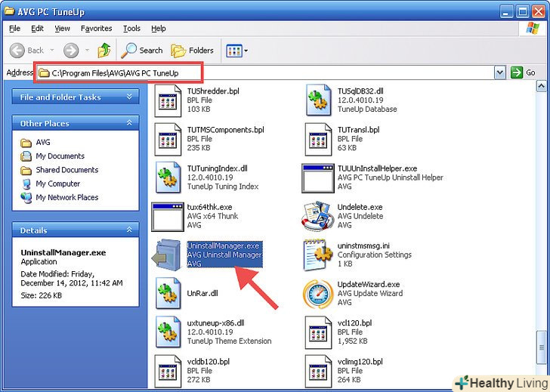Image resolution: width=550 pixels, height=392 pixels.
Task: Open the Back button history dropdown
Action: pos(52,50)
